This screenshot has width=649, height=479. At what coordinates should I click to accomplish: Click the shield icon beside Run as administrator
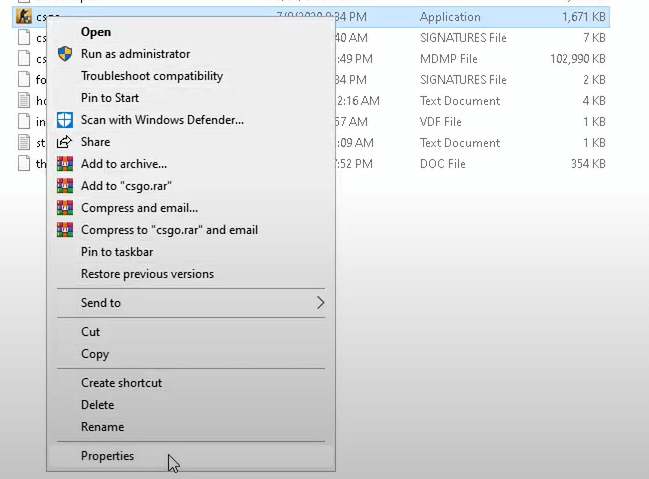point(65,54)
